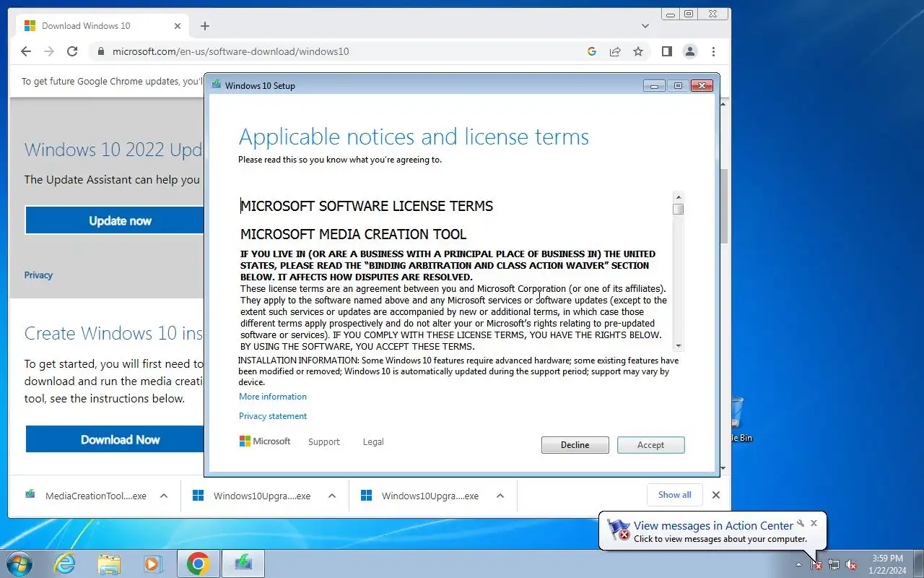Expand middle Windows10Upgrade download options

[332, 496]
